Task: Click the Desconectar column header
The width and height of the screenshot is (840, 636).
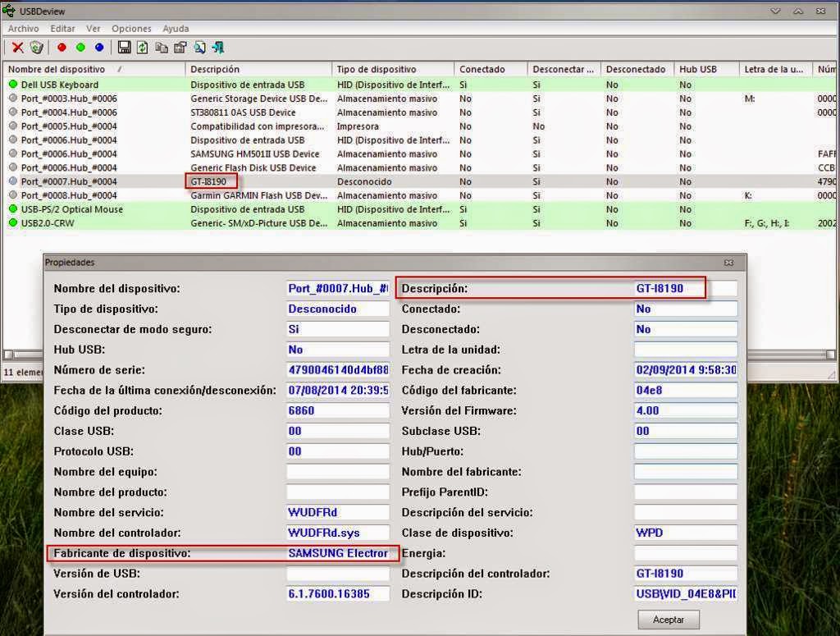Action: pos(564,69)
